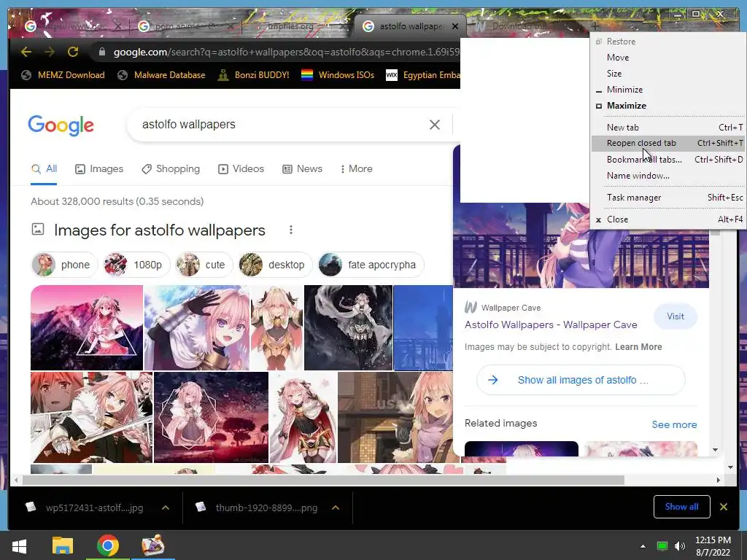Choose Maximize from the window menu
Viewport: 747px width, 560px height.
pyautogui.click(x=667, y=106)
